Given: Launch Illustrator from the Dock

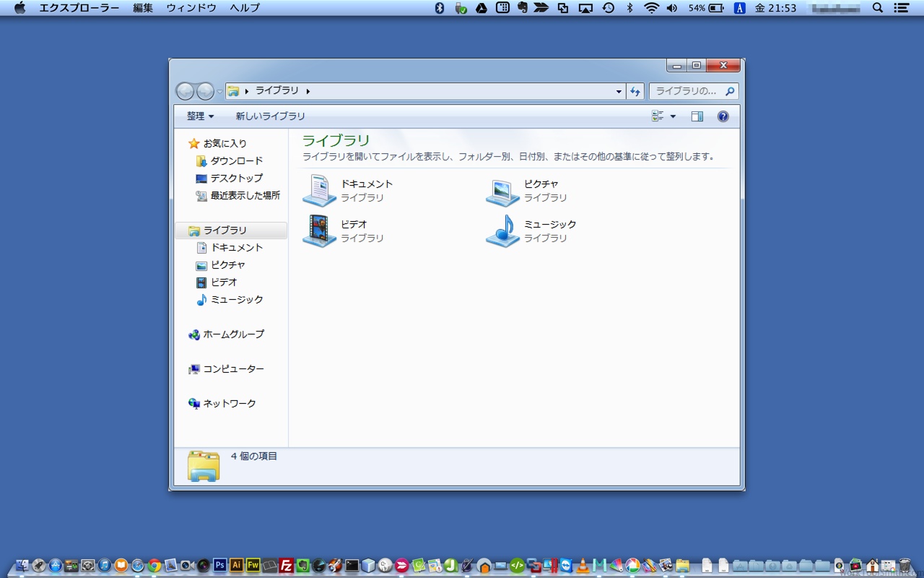Looking at the screenshot, I should 237,565.
